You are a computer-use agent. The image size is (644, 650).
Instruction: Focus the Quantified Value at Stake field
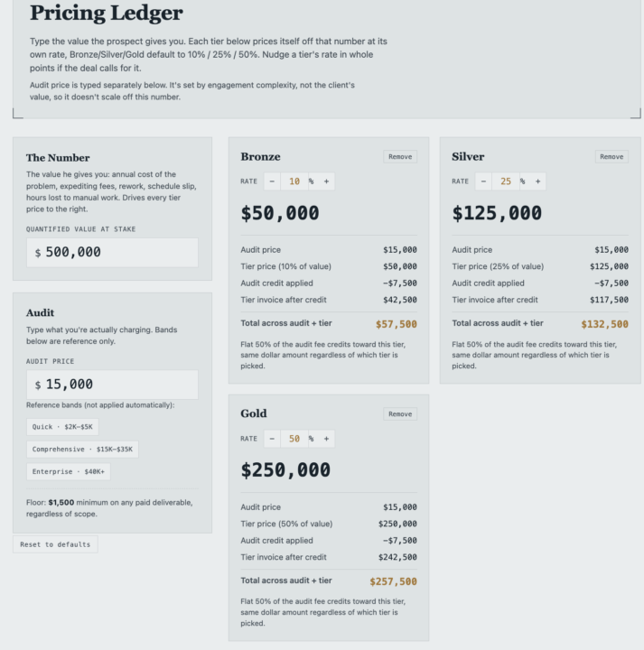[x=112, y=252]
